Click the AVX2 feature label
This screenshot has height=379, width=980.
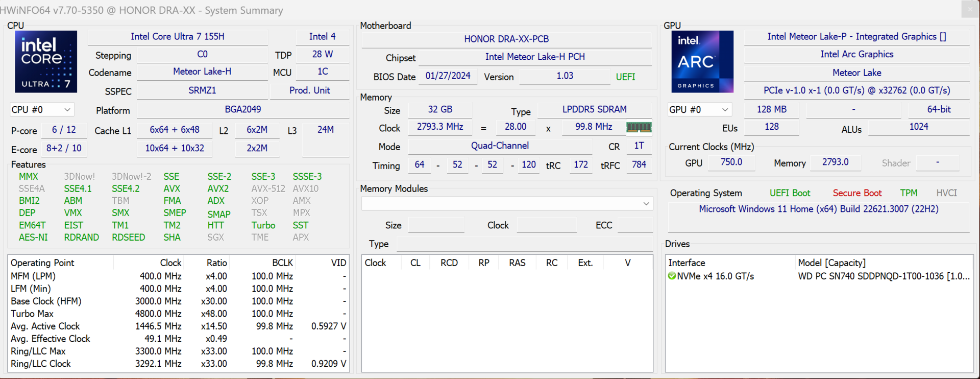[x=218, y=189]
